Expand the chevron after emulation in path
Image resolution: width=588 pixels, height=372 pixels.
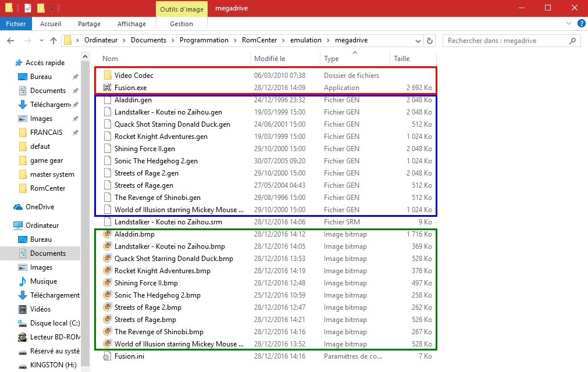pos(328,41)
